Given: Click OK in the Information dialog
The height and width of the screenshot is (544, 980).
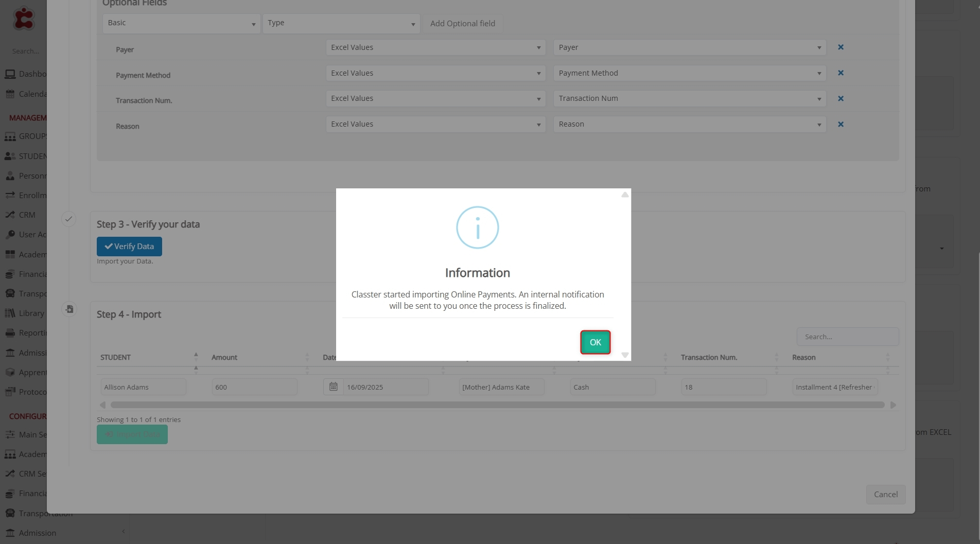Looking at the screenshot, I should (x=595, y=342).
